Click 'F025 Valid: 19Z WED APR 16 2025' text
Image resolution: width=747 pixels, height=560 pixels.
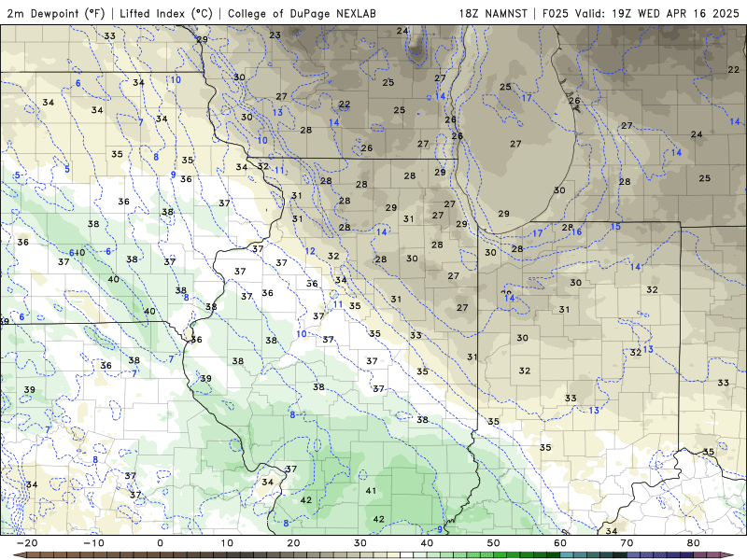(641, 13)
